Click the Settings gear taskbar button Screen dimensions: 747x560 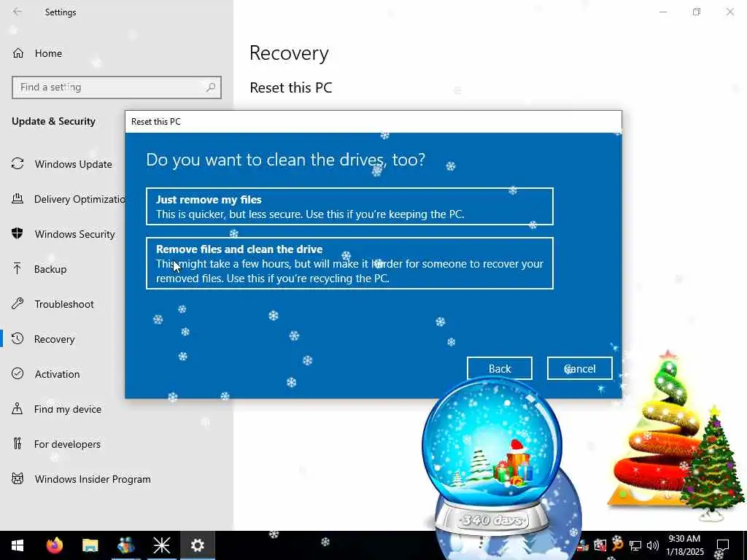(x=197, y=545)
